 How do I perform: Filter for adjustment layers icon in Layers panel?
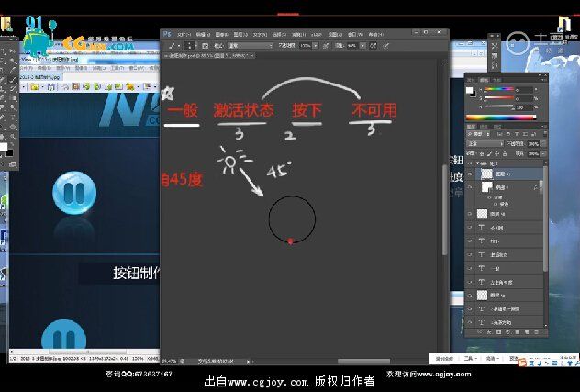[507, 134]
